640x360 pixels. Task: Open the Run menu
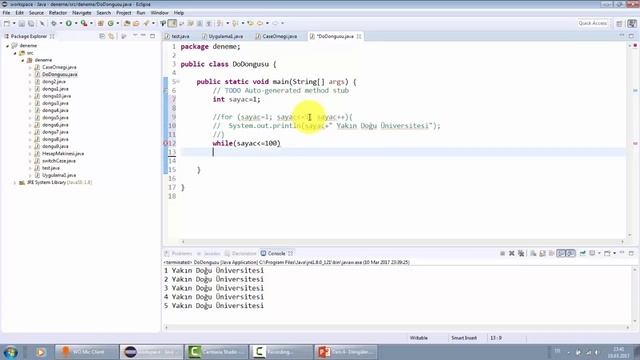pos(140,13)
